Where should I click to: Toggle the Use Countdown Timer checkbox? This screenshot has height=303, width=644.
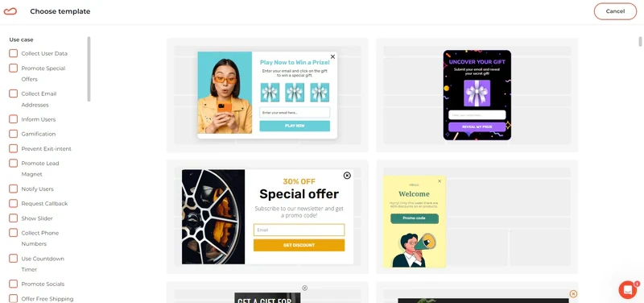click(14, 259)
